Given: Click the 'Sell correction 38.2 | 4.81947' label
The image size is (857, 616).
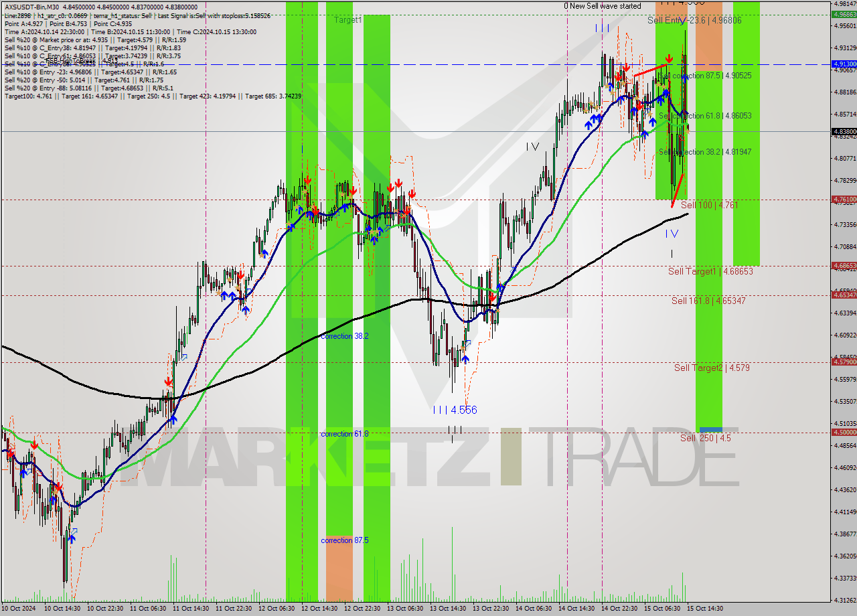Looking at the screenshot, I should [705, 152].
